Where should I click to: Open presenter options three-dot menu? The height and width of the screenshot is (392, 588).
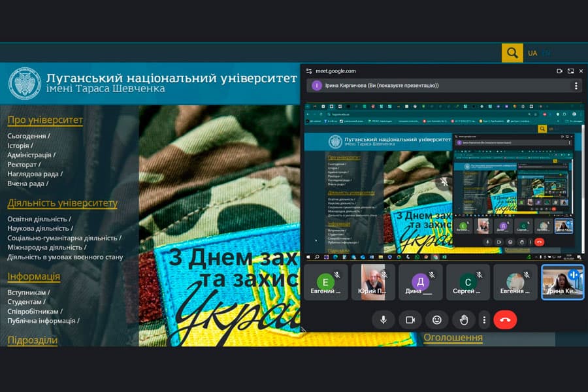576,86
